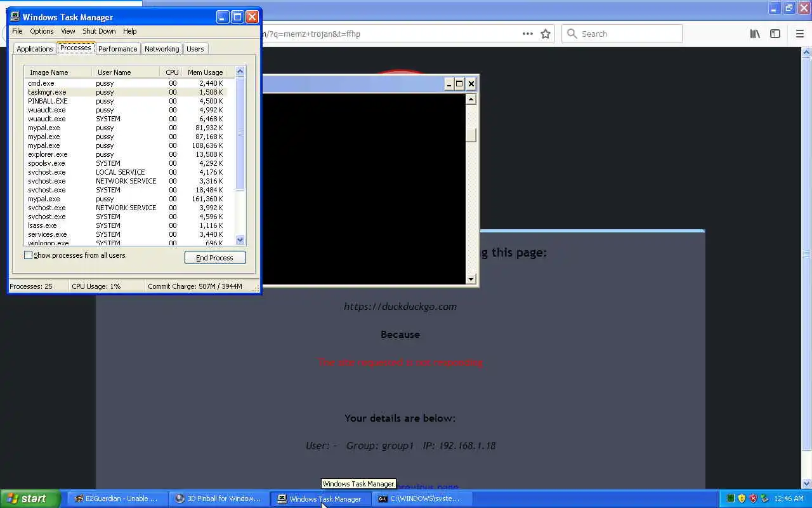This screenshot has height=508, width=812.
Task: Click Windows Task Manager taskbar button
Action: click(x=320, y=498)
